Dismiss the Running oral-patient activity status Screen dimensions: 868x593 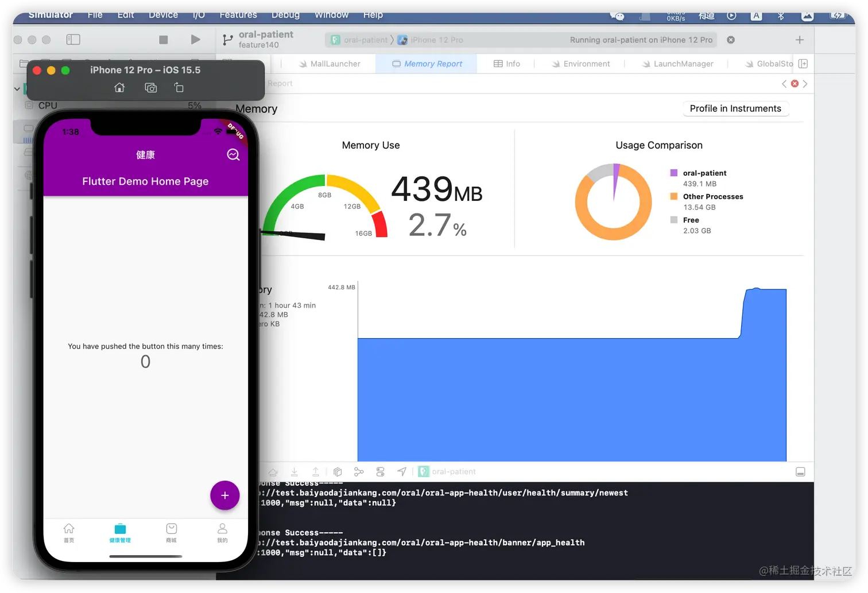(731, 40)
